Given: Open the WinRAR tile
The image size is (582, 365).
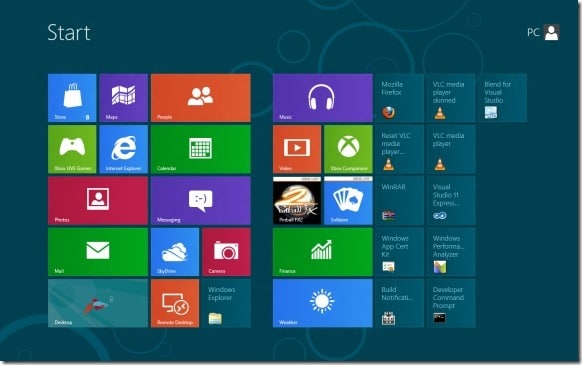Looking at the screenshot, I should pos(400,201).
